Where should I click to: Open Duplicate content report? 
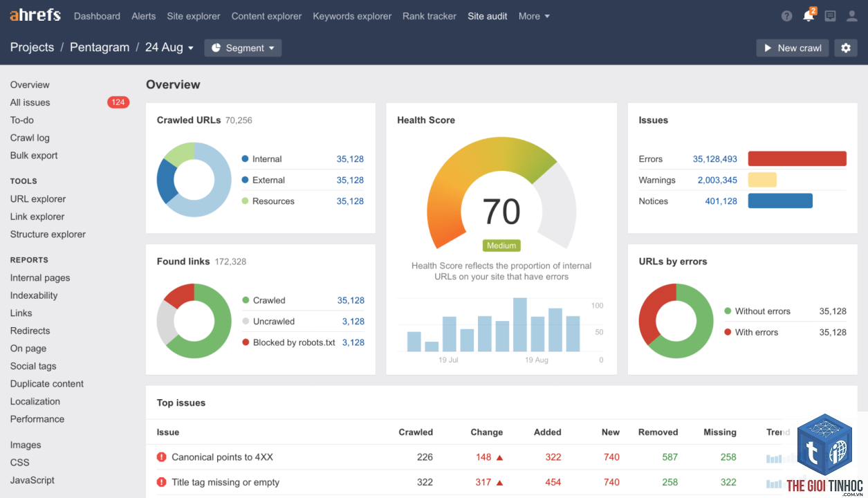[x=47, y=384]
